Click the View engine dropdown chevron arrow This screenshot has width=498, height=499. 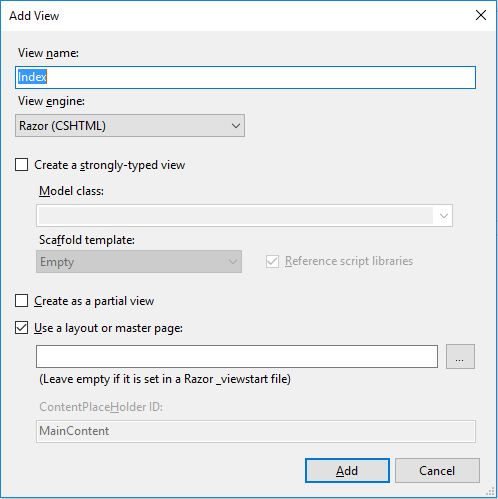tap(236, 126)
